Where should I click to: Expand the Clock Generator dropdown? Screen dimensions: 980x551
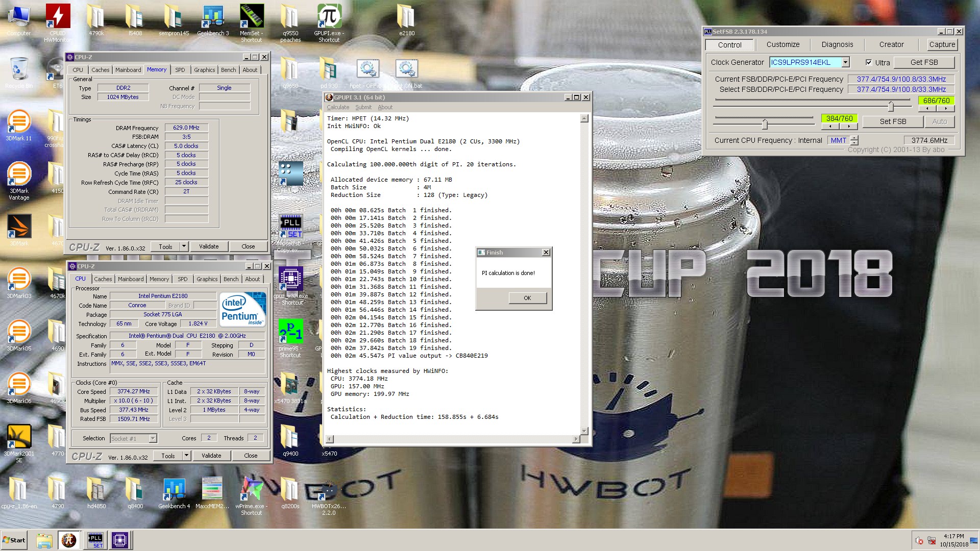pyautogui.click(x=845, y=62)
